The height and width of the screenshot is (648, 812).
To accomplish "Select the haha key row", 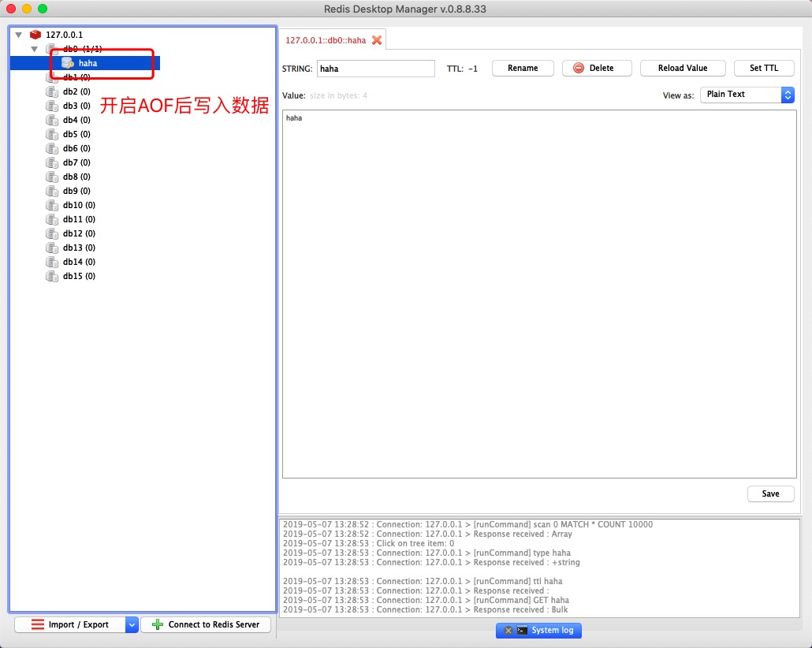I will (x=85, y=63).
